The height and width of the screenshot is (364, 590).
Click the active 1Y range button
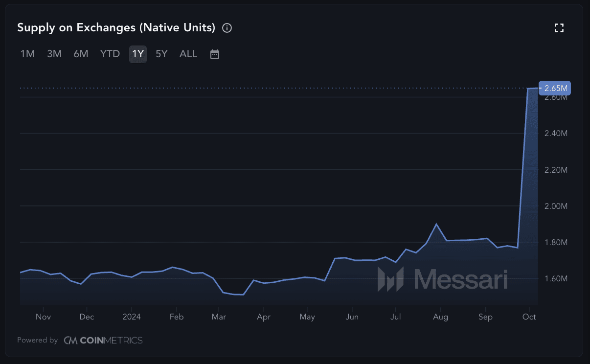point(138,54)
